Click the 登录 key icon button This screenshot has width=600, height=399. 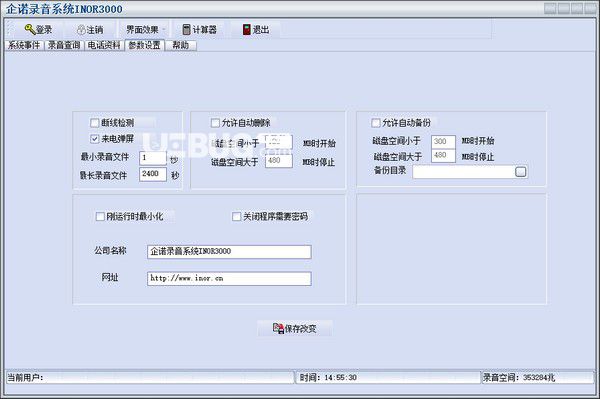tap(38, 29)
